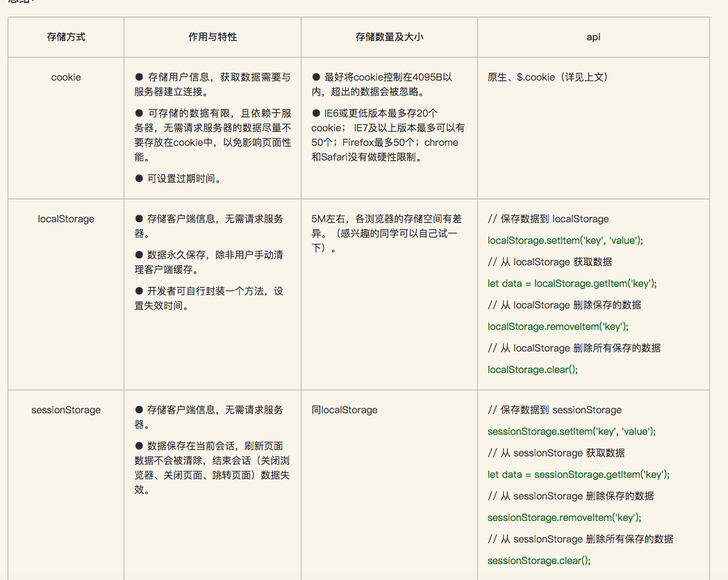The image size is (728, 580).
Task: Click code sessionStorage.clear();
Action: pos(540,561)
